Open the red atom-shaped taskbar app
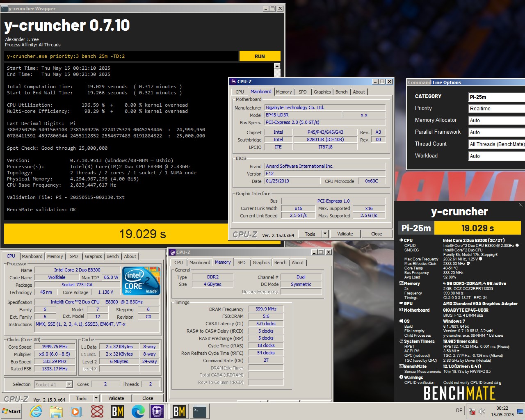Screen dimensions: 525x420 pos(97,411)
